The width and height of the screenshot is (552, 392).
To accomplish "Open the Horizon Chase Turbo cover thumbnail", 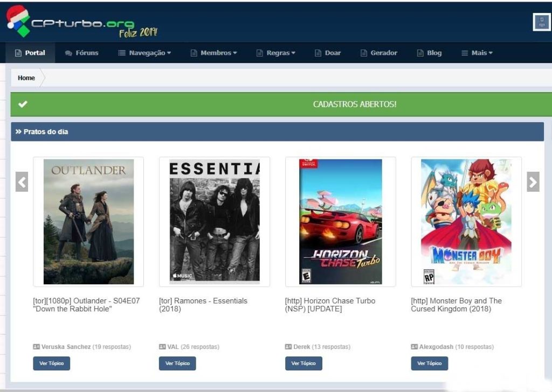I will (341, 221).
